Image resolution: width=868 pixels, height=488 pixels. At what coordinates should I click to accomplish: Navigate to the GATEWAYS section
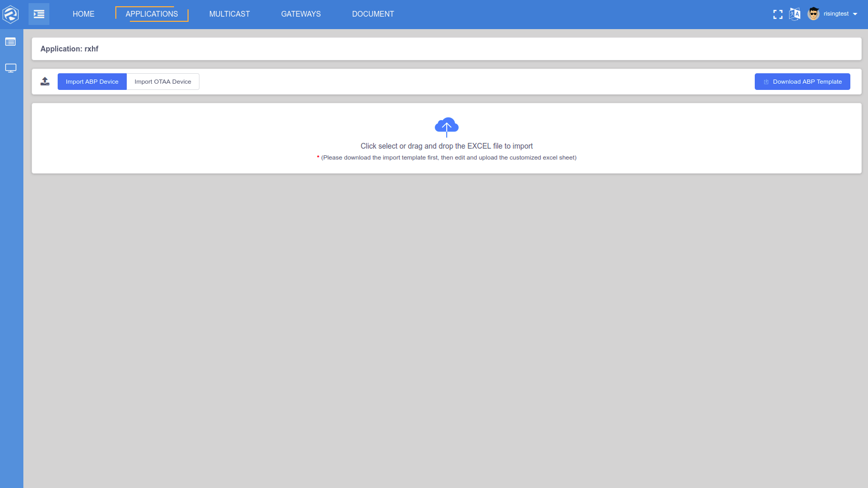pos(301,14)
